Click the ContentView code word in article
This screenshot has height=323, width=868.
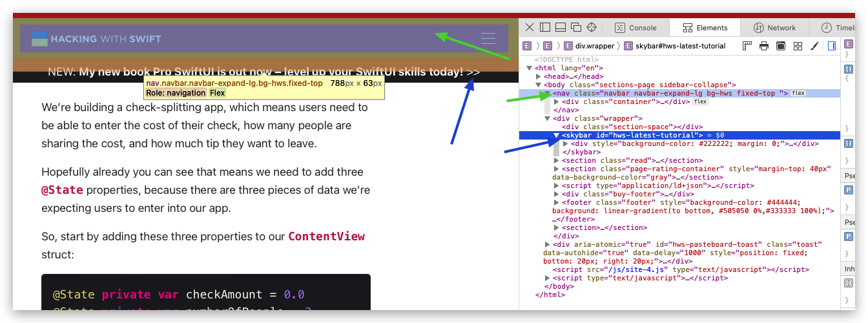[326, 236]
